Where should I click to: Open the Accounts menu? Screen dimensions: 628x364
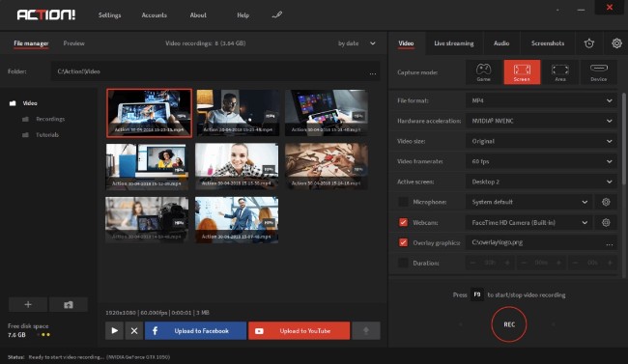pyautogui.click(x=155, y=15)
